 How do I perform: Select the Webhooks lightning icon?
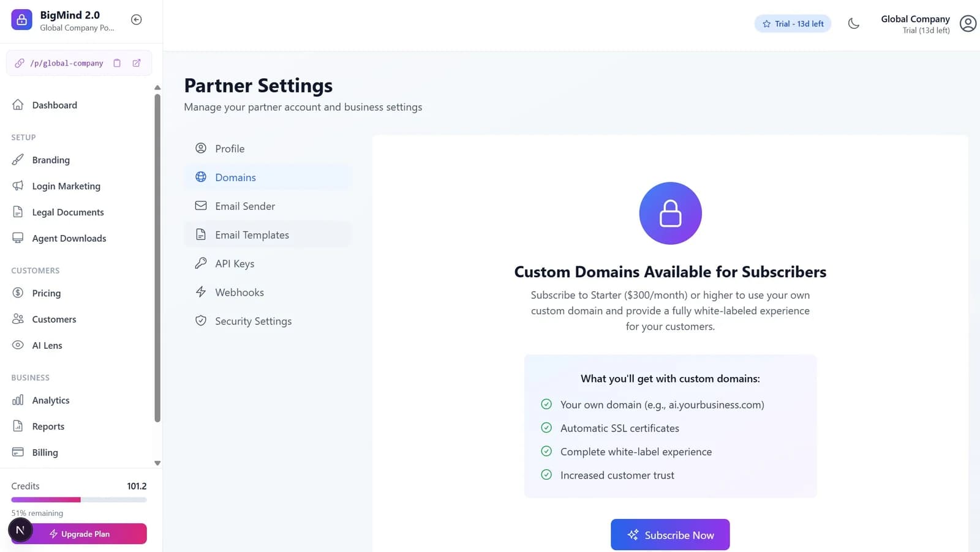pos(201,292)
